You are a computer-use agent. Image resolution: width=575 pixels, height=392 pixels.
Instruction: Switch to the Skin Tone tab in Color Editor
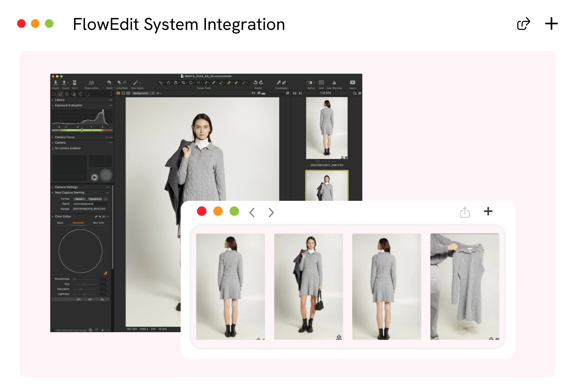pyautogui.click(x=98, y=222)
